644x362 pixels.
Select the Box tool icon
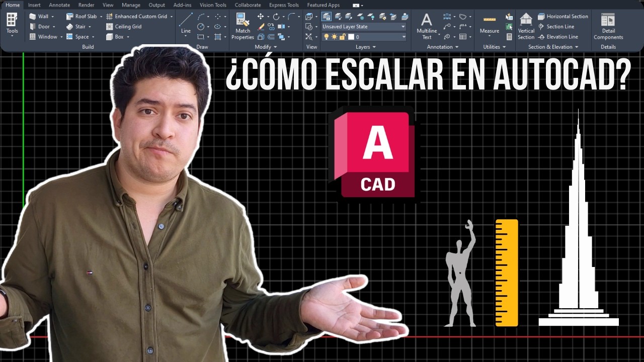click(109, 37)
